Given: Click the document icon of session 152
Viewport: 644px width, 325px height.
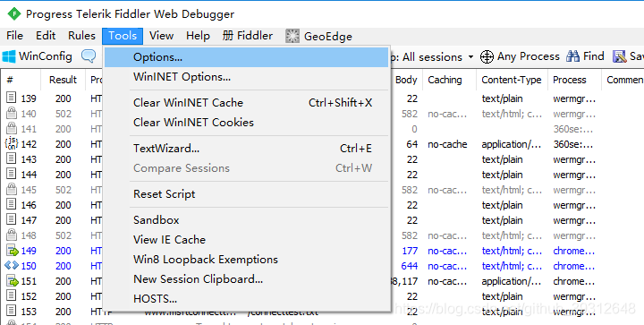Looking at the screenshot, I should pos(12,295).
